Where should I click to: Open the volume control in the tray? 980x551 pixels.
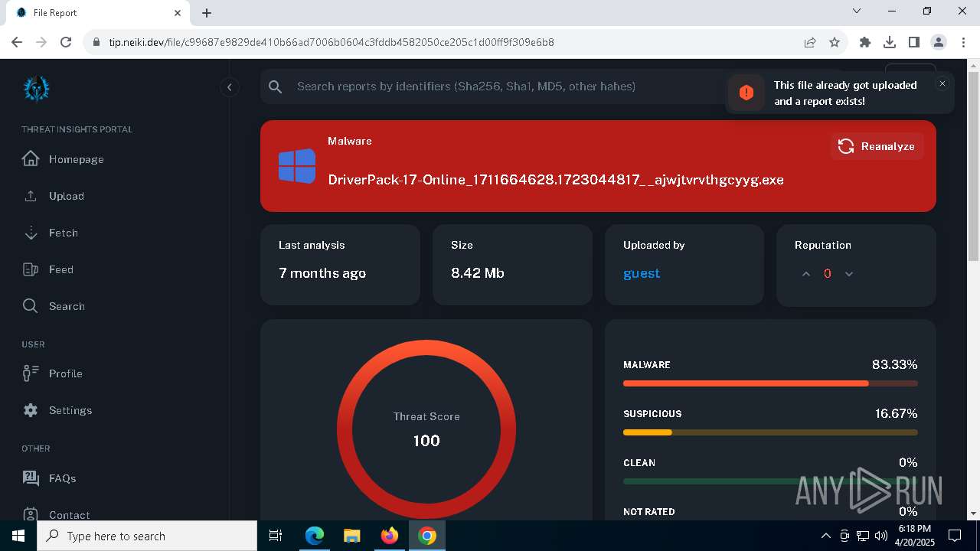tap(881, 536)
